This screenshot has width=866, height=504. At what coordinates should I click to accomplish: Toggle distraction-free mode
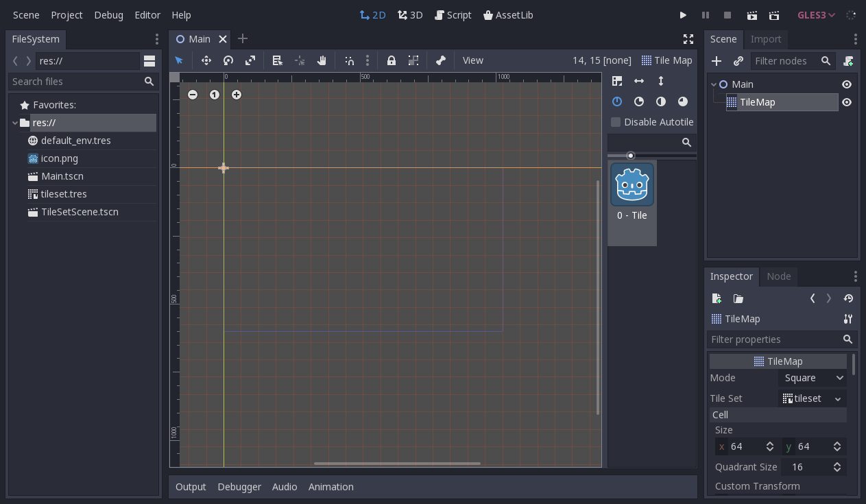point(688,39)
